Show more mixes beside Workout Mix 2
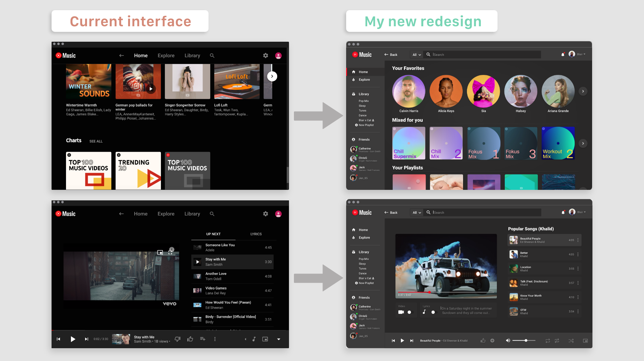Screen dimensions: 644x361 pos(583,143)
